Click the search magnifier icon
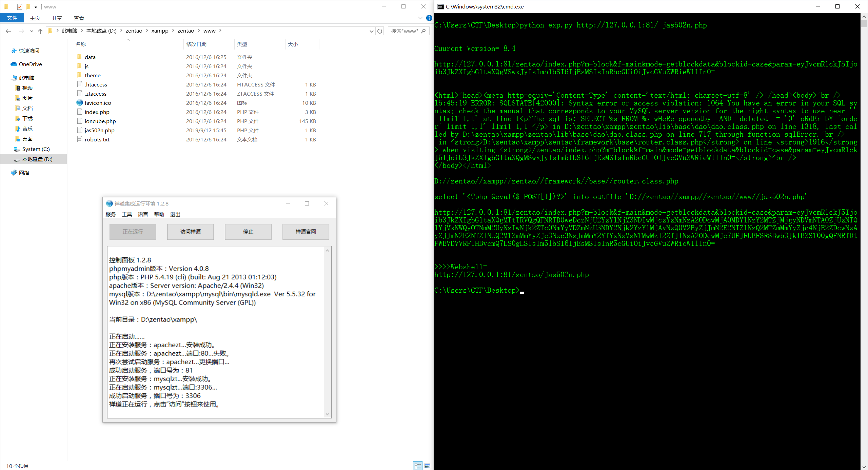Image resolution: width=868 pixels, height=470 pixels. click(423, 31)
